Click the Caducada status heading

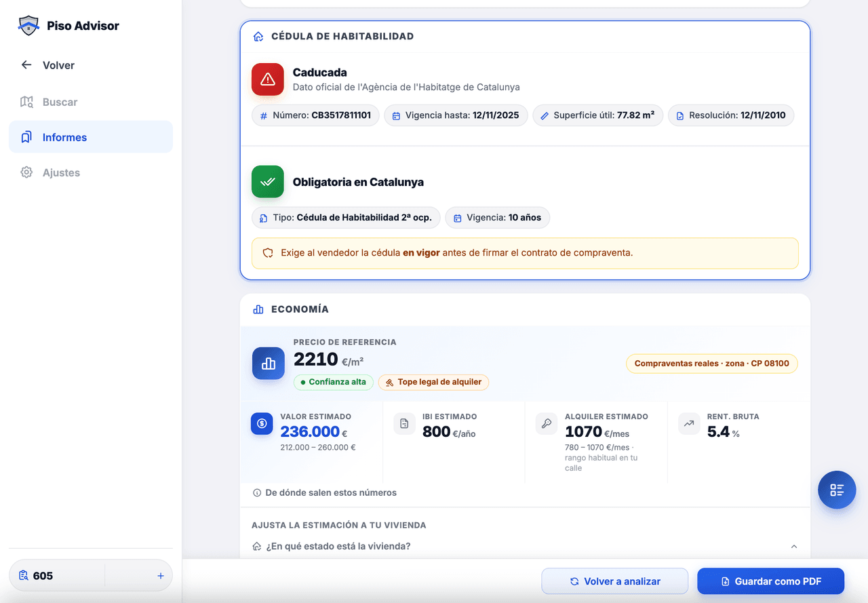point(320,73)
